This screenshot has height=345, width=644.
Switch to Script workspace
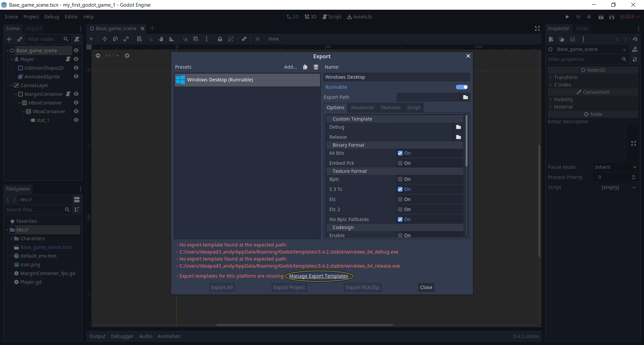point(332,17)
